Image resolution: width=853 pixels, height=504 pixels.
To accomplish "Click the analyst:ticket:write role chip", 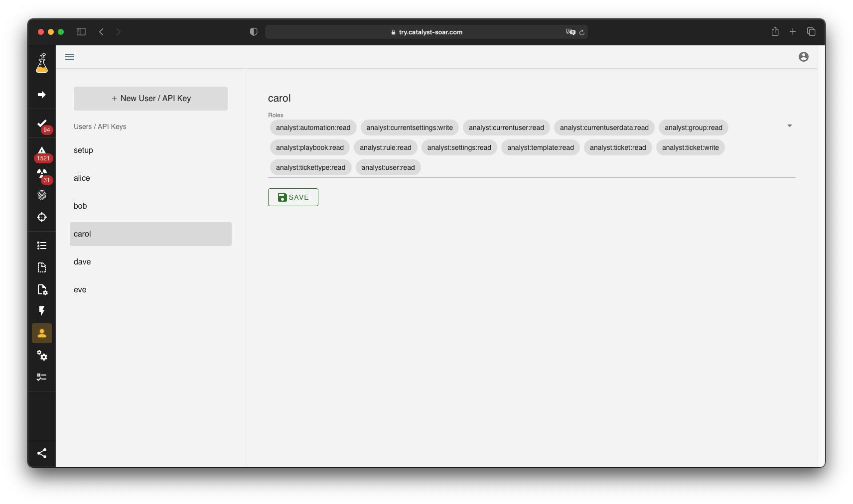I will click(x=690, y=148).
